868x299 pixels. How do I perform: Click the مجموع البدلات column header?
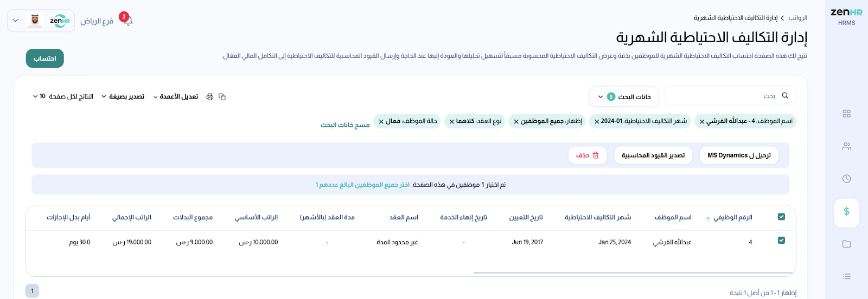click(x=193, y=217)
